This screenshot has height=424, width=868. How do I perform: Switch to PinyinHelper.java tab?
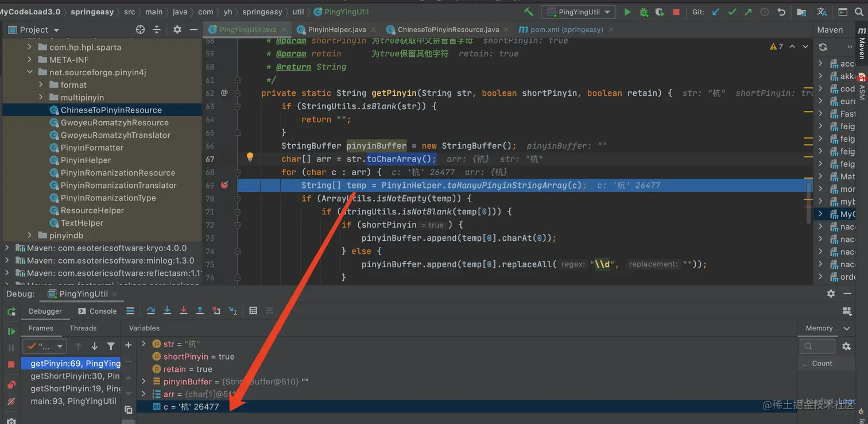pyautogui.click(x=336, y=29)
